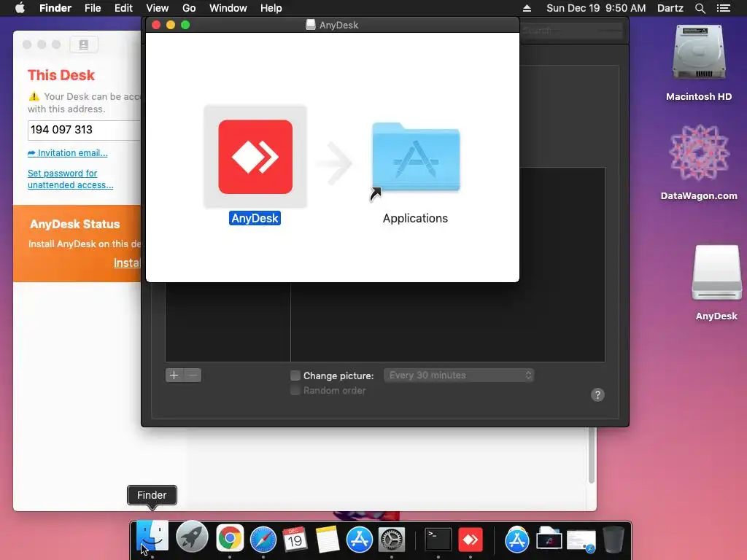747x560 pixels.
Task: Click the AnyDesk Status heading
Action: [75, 224]
